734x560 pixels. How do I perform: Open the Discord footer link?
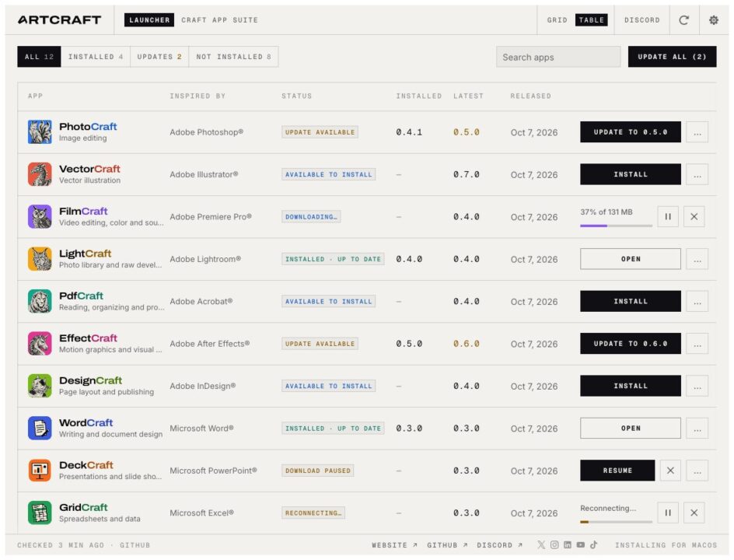499,545
